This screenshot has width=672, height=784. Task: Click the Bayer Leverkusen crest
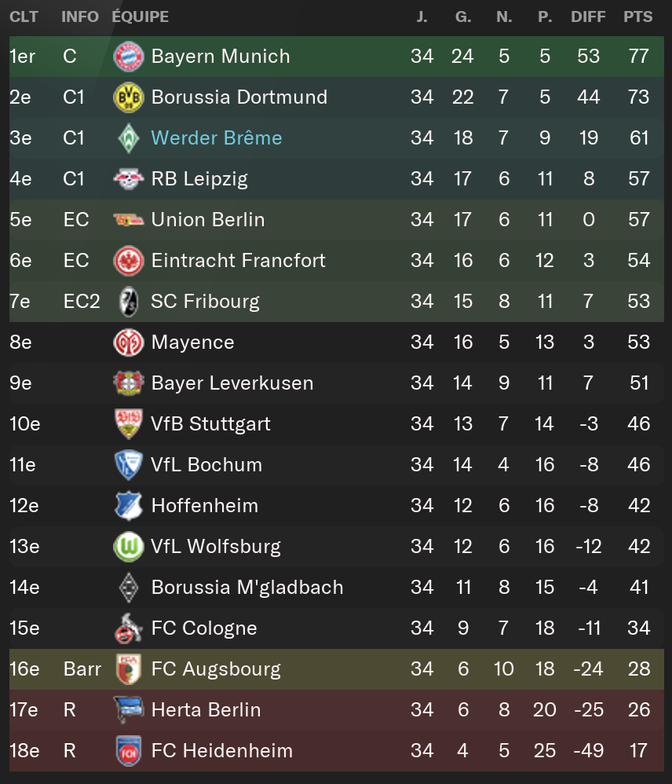(x=129, y=383)
